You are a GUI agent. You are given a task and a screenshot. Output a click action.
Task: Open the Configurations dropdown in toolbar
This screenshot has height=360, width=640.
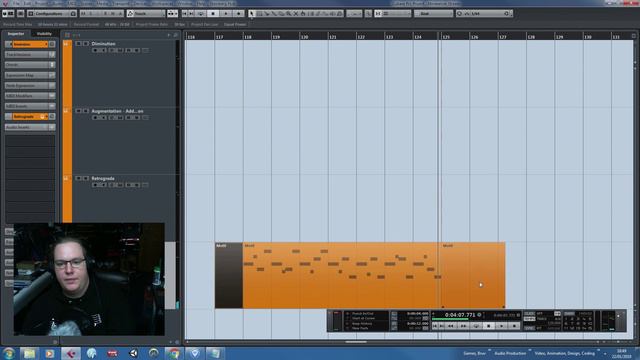[51, 13]
